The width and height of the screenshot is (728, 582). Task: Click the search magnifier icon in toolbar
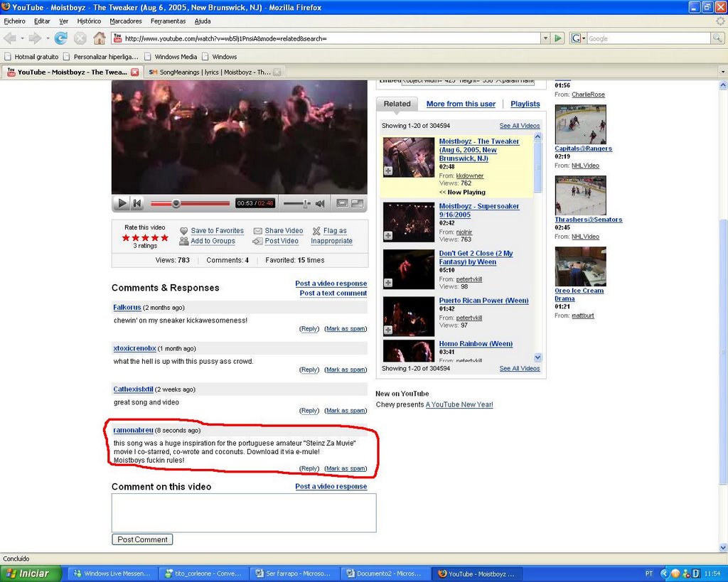click(717, 38)
